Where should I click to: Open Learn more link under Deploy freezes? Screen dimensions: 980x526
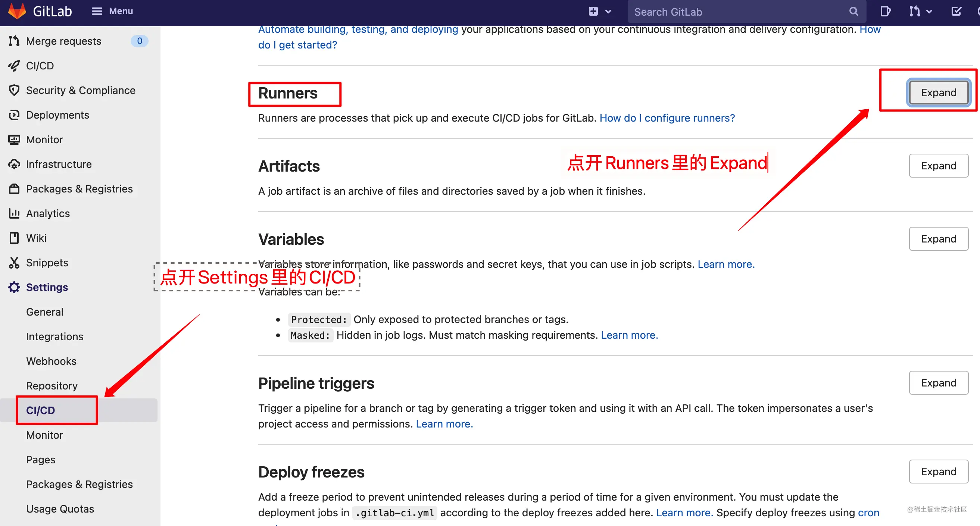point(685,513)
